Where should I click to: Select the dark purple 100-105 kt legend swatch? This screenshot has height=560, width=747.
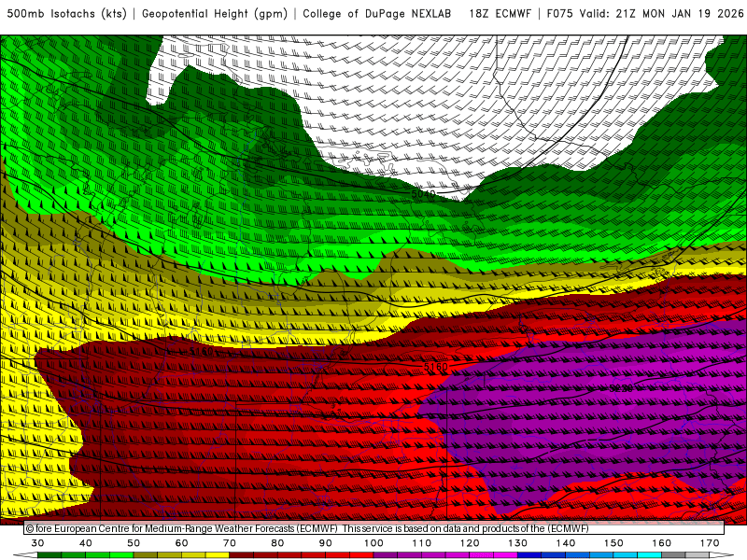click(x=386, y=554)
